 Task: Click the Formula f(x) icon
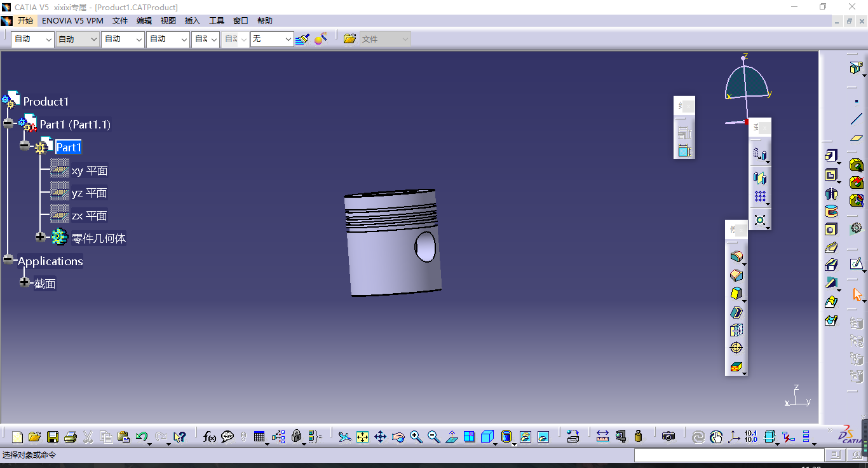[209, 437]
